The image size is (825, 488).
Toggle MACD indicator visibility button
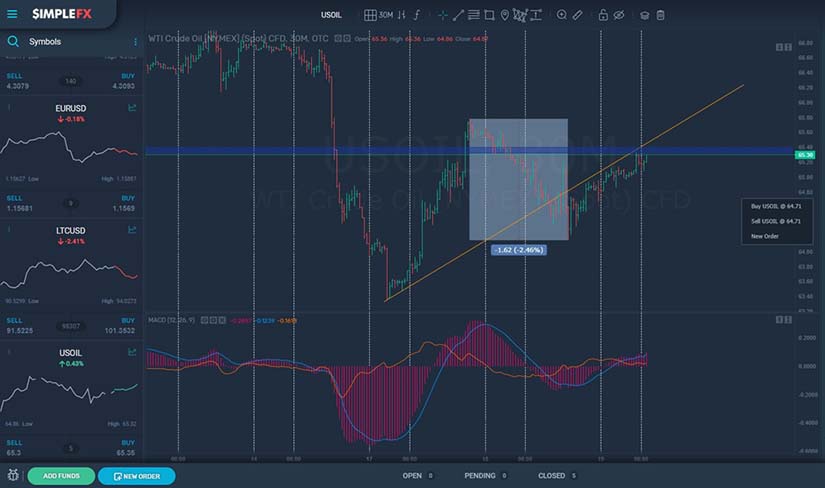pos(204,320)
